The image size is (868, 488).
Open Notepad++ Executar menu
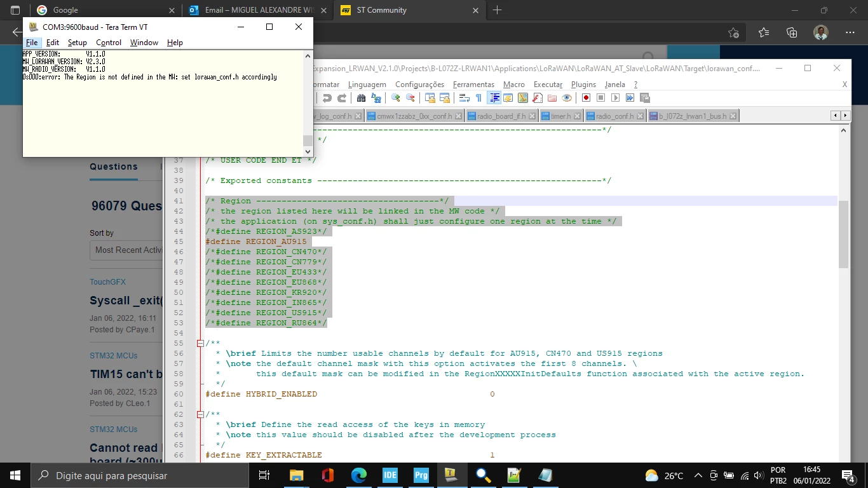click(548, 84)
